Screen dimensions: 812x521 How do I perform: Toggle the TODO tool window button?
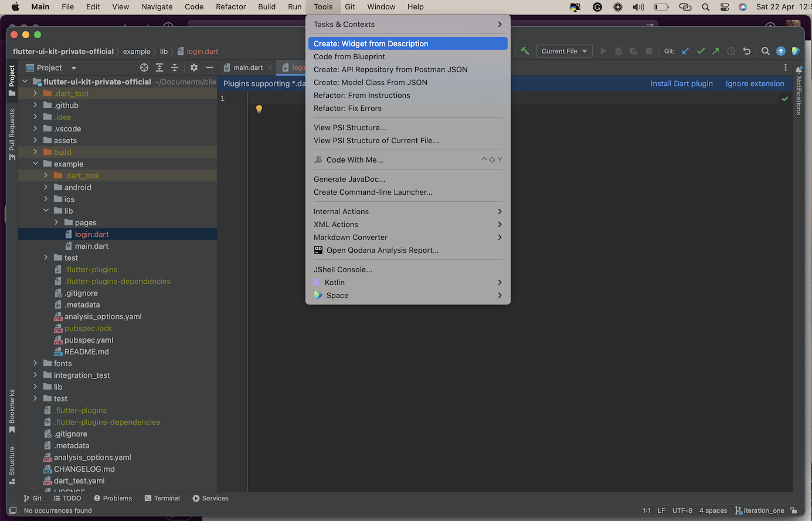pyautogui.click(x=67, y=498)
